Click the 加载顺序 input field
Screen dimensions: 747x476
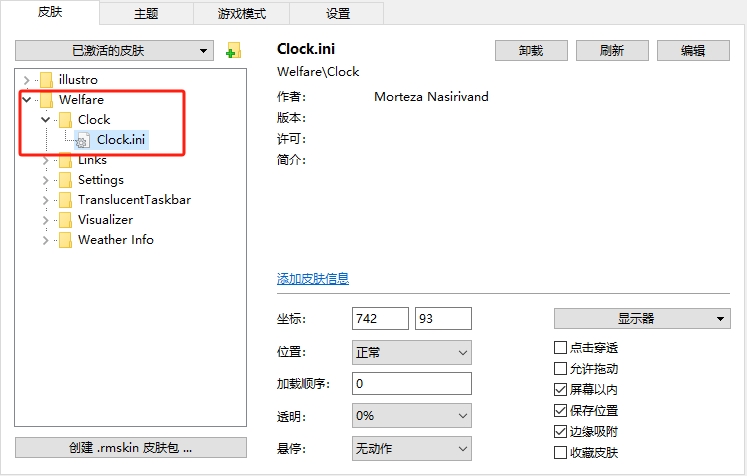point(411,384)
